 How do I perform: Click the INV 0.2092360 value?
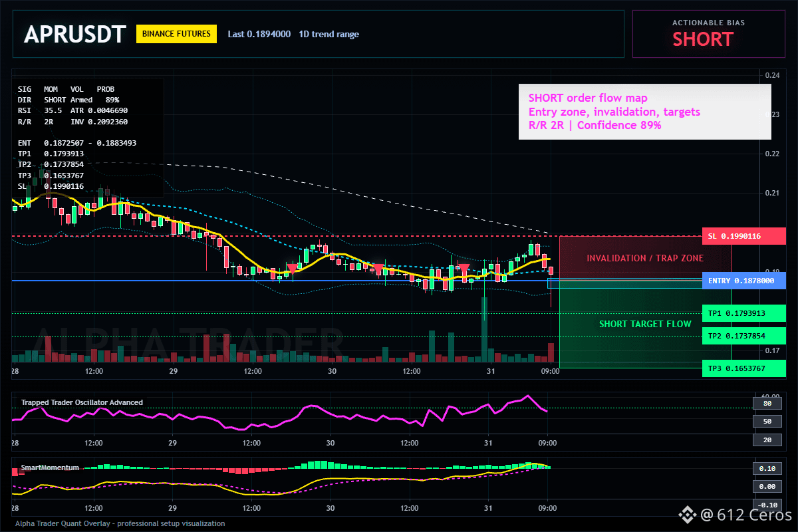(100, 122)
